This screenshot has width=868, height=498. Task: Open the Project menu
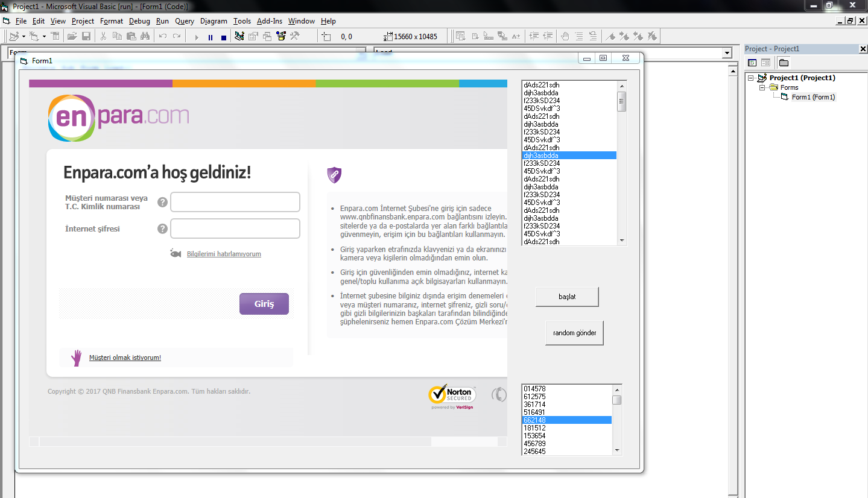[83, 21]
